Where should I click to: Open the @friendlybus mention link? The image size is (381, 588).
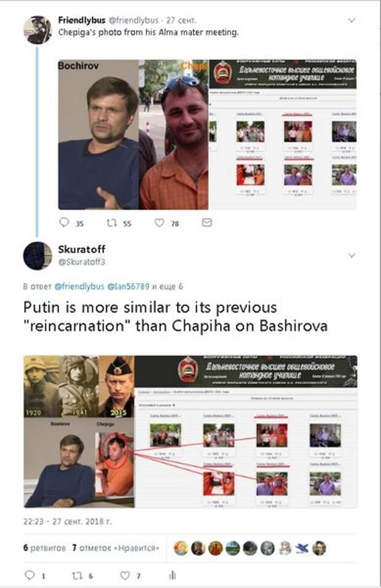(x=79, y=287)
